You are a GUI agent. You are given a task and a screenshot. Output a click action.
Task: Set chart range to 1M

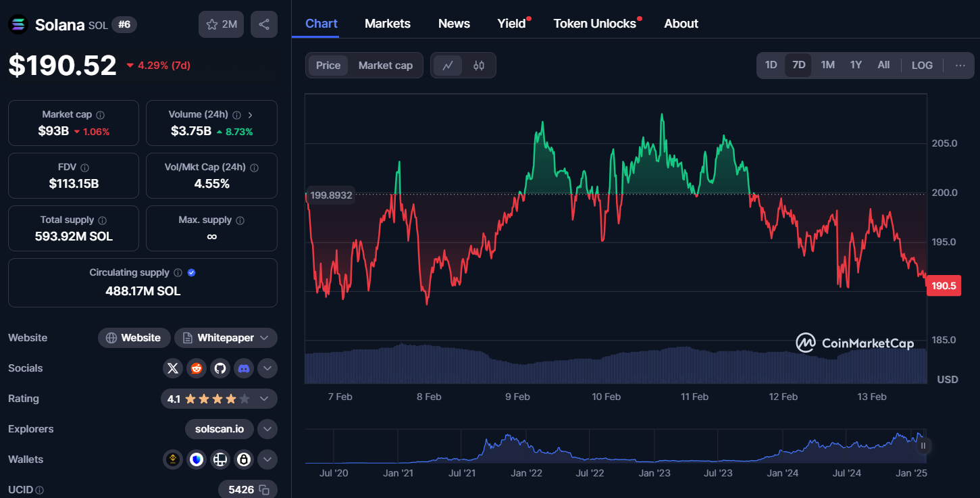(827, 66)
